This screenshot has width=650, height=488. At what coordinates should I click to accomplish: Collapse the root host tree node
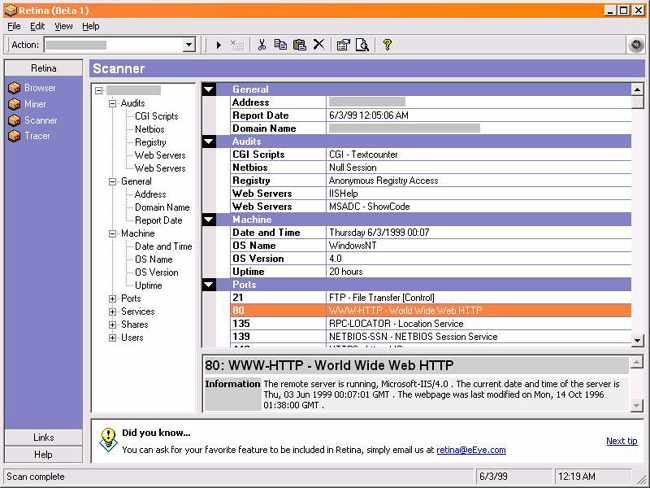pos(99,90)
